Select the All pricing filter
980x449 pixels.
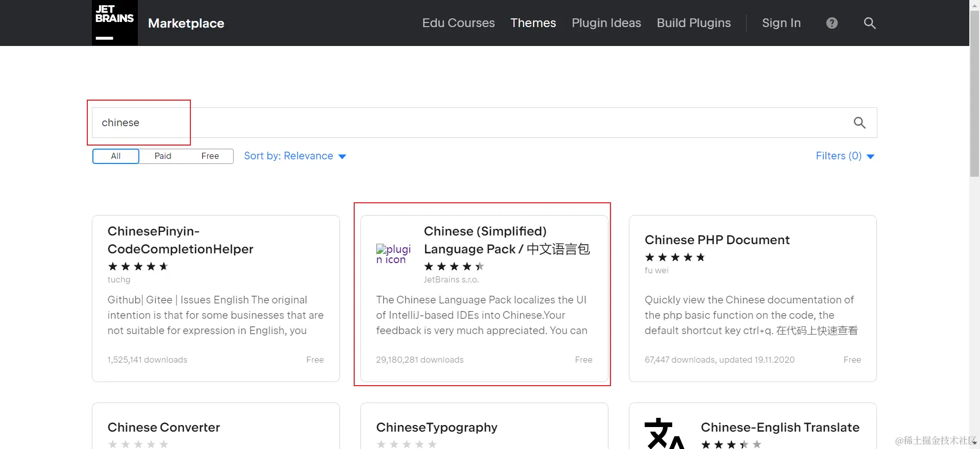(116, 156)
